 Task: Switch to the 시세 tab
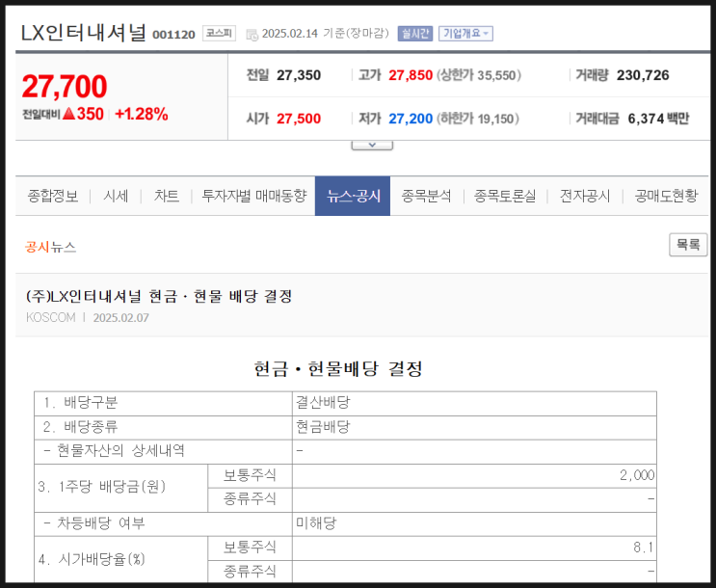(116, 196)
